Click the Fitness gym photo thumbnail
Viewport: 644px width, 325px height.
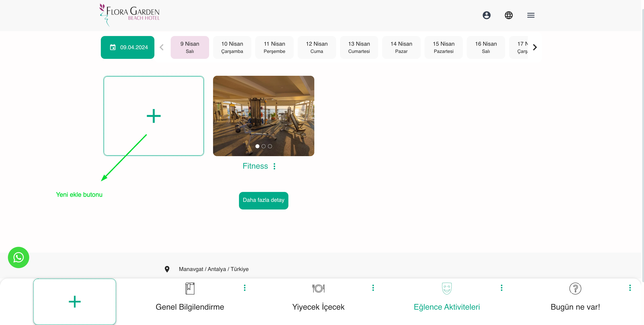click(x=263, y=110)
